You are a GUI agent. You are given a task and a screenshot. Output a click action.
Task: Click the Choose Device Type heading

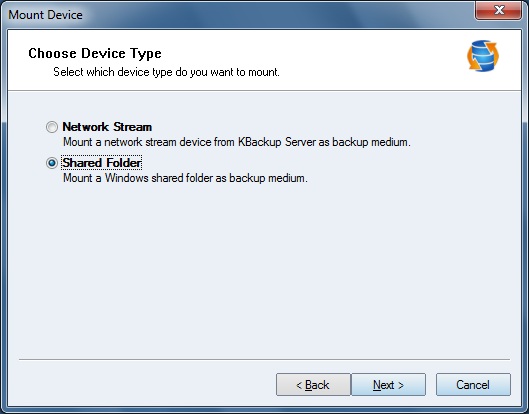coord(95,53)
